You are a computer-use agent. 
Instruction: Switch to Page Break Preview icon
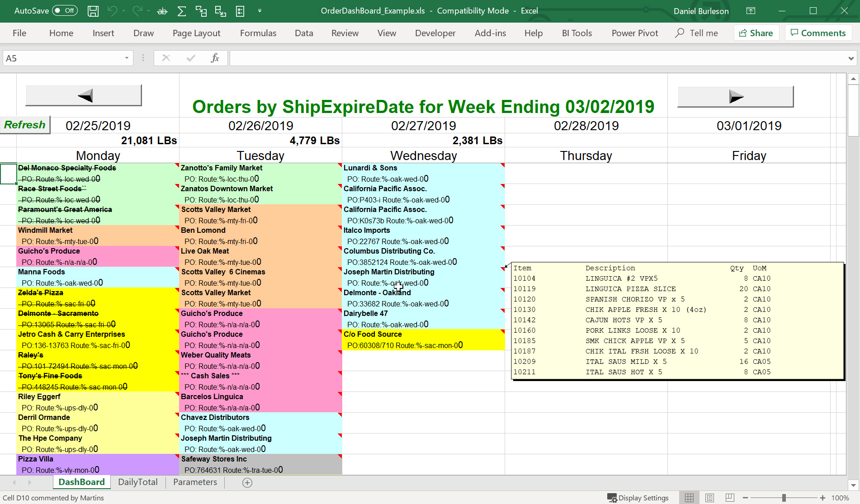[x=730, y=498]
